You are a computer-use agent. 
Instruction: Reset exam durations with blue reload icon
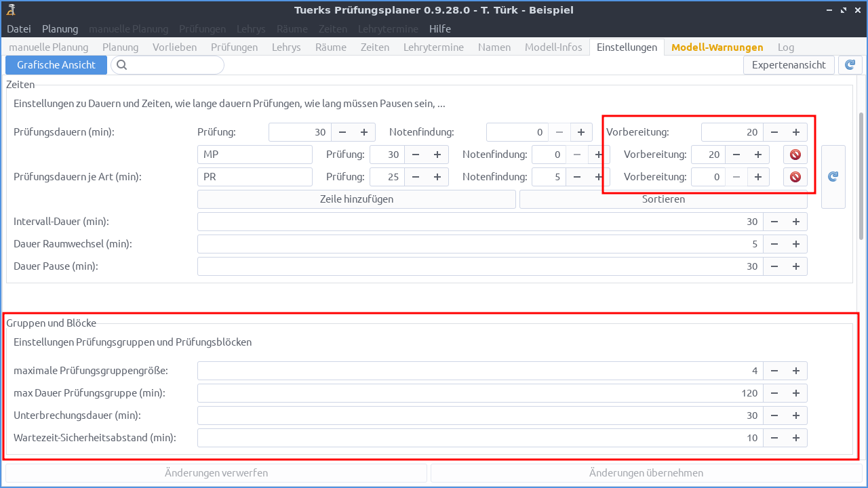(833, 176)
